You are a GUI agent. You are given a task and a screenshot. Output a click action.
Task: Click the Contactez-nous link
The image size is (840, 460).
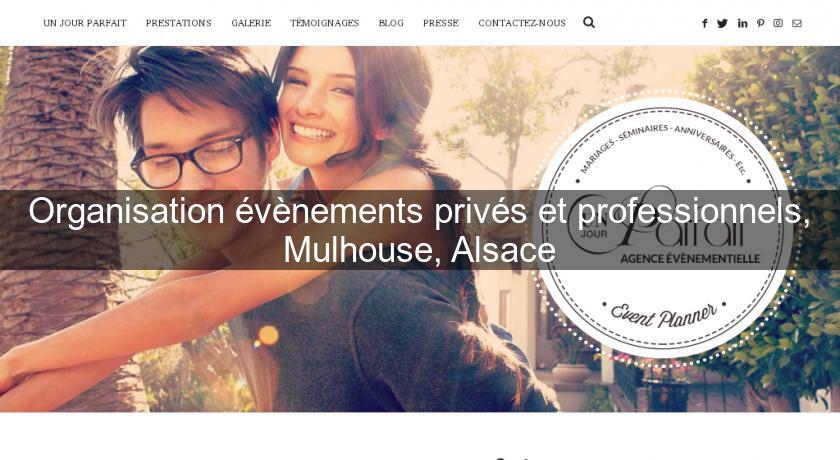[x=522, y=23]
